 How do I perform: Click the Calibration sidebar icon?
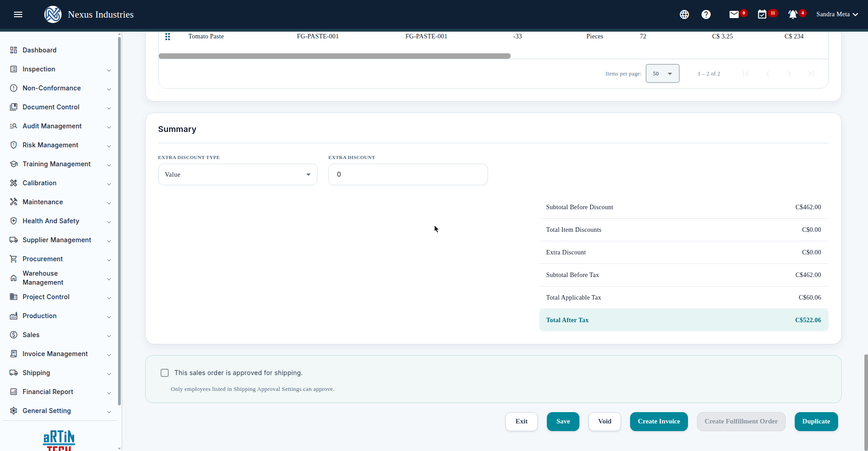[x=14, y=183]
